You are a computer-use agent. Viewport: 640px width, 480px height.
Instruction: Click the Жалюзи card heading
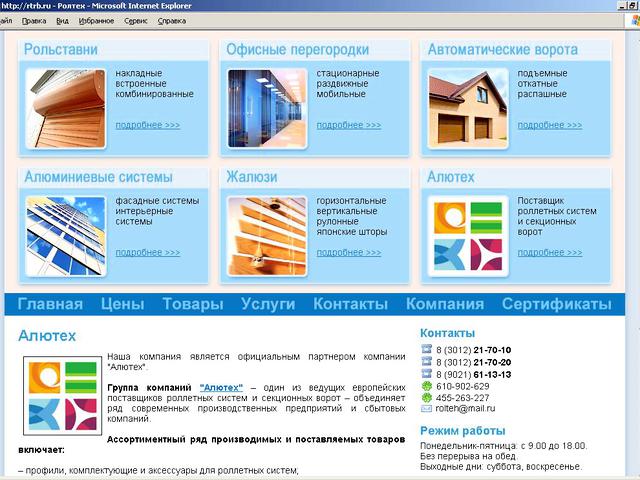pos(252,177)
